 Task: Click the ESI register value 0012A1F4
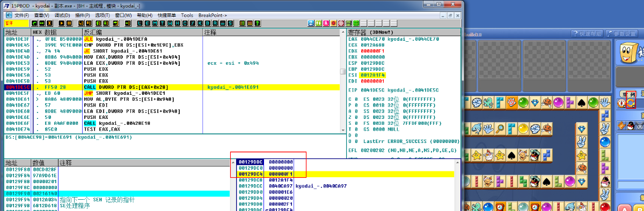coord(373,76)
